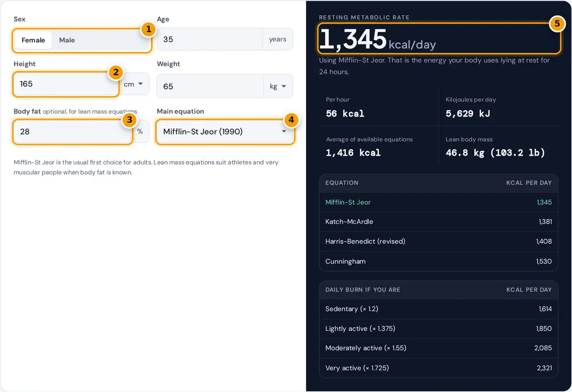Click the Very active (× 1.725) row
This screenshot has height=392, width=572.
click(439, 368)
